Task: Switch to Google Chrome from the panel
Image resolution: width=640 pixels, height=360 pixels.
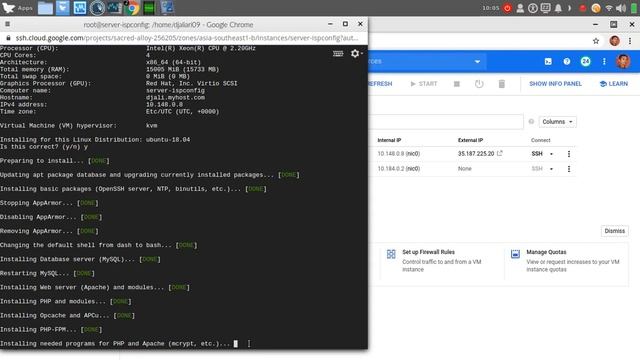Action: 131,8
